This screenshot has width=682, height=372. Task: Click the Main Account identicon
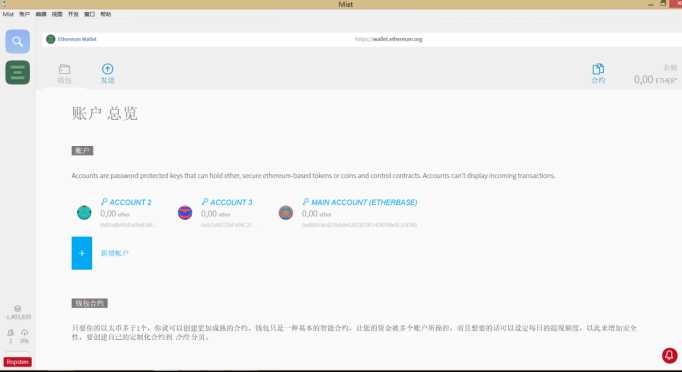pyautogui.click(x=286, y=212)
